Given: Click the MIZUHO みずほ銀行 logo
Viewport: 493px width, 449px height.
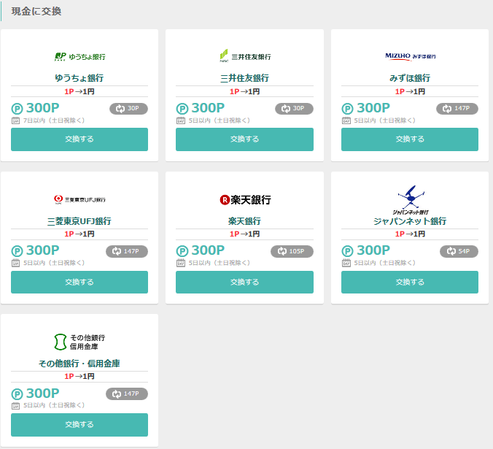Looking at the screenshot, I should 410,56.
